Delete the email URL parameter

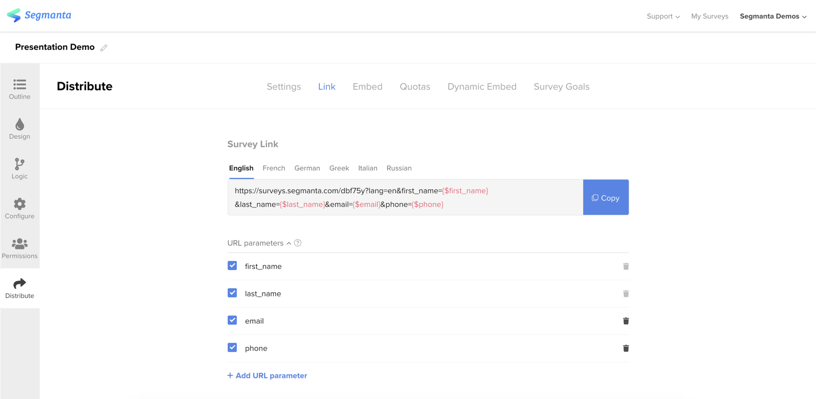pos(626,321)
